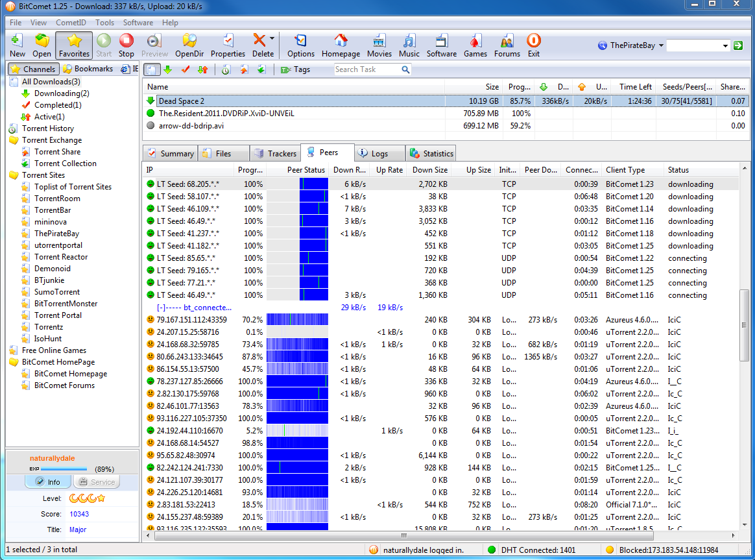Image resolution: width=755 pixels, height=560 pixels.
Task: Open the Software channel icon
Action: click(x=442, y=45)
